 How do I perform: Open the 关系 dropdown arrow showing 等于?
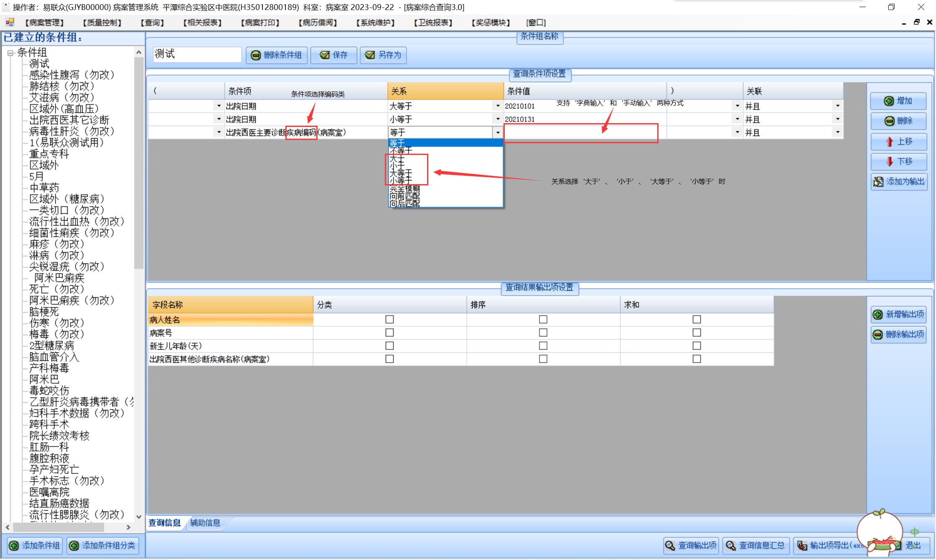click(498, 133)
